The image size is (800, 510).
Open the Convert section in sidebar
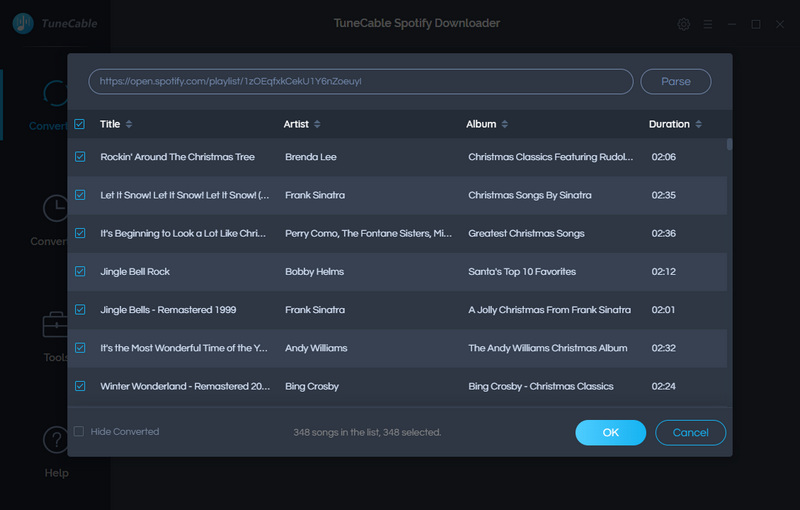click(50, 106)
